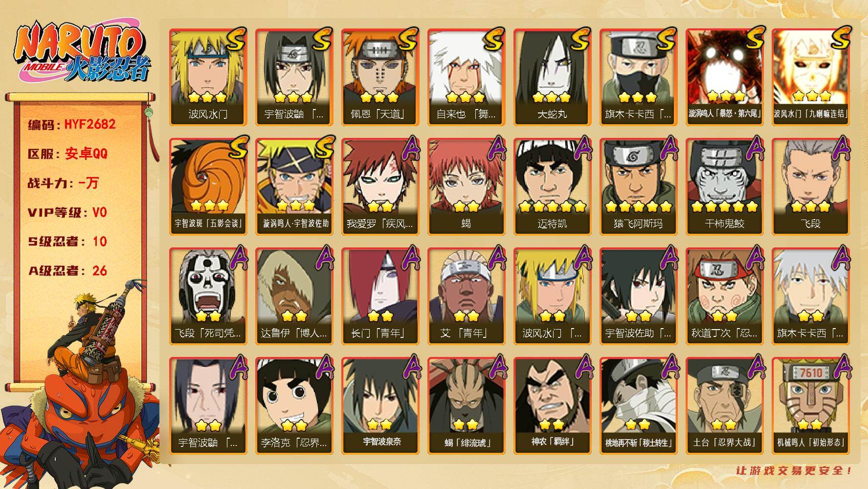Select the 土台「忍界大战」 ninja card
The height and width of the screenshot is (489, 868).
[724, 405]
